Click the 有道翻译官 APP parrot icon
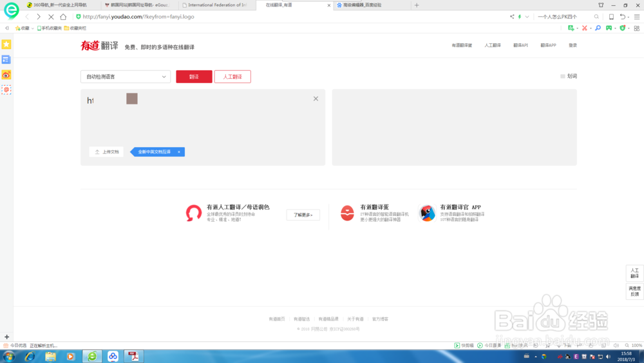This screenshot has height=363, width=644. (x=427, y=213)
